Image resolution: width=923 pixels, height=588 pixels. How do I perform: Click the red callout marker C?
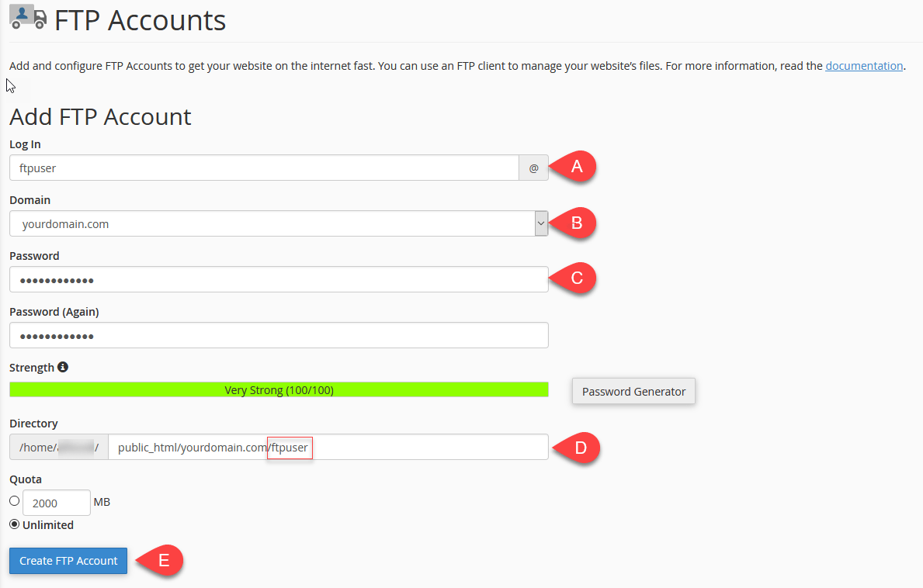pos(577,278)
